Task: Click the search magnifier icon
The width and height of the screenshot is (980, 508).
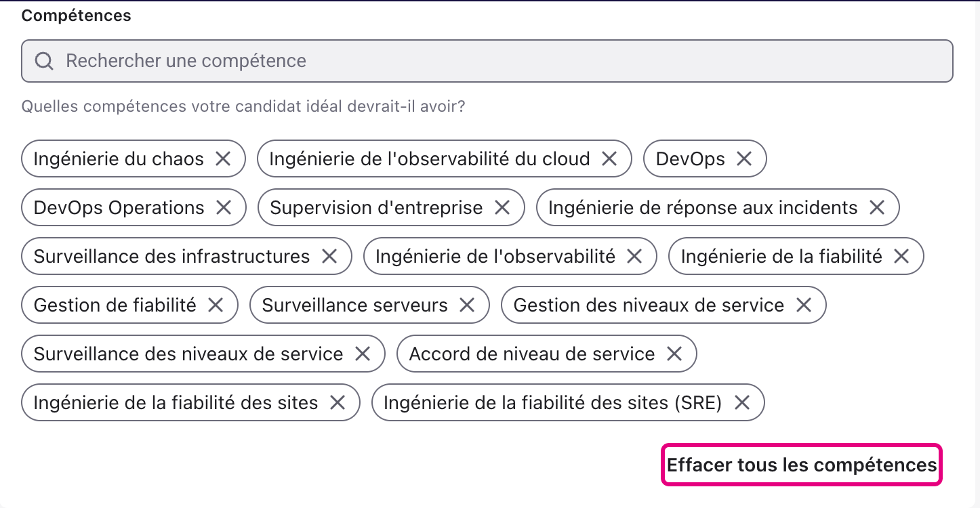Action: pos(44,61)
